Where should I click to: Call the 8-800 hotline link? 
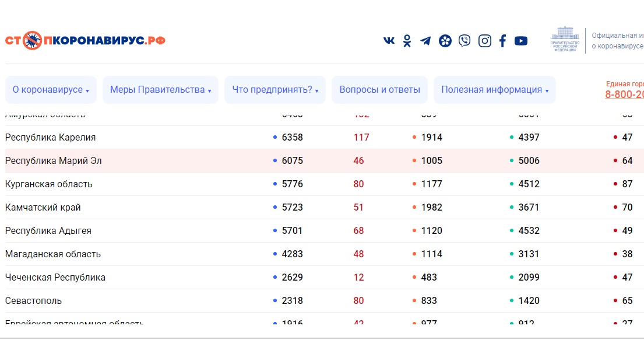coord(626,94)
